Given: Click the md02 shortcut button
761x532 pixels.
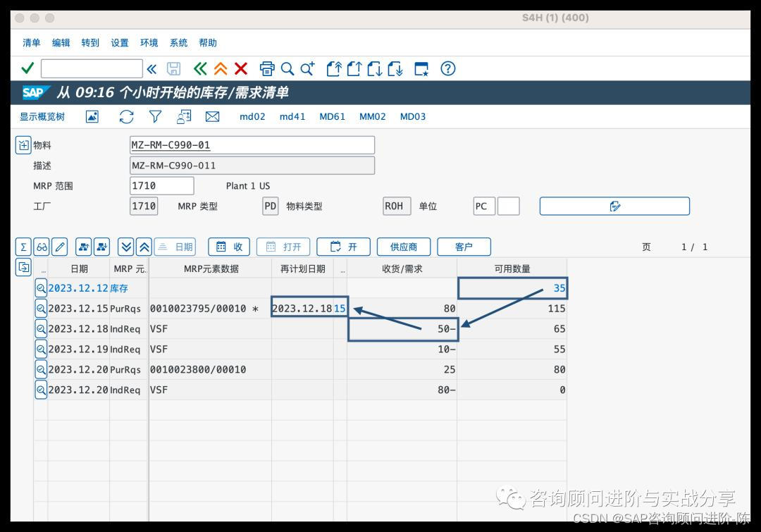Looking at the screenshot, I should click(252, 116).
